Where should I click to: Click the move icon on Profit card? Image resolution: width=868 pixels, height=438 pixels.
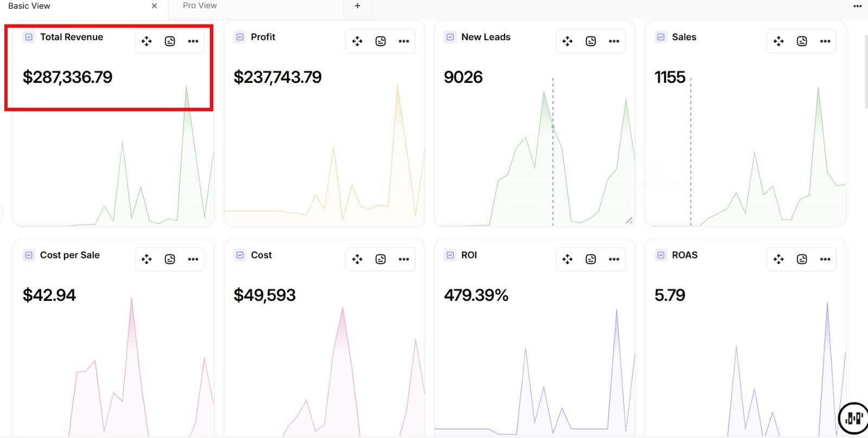coord(357,41)
